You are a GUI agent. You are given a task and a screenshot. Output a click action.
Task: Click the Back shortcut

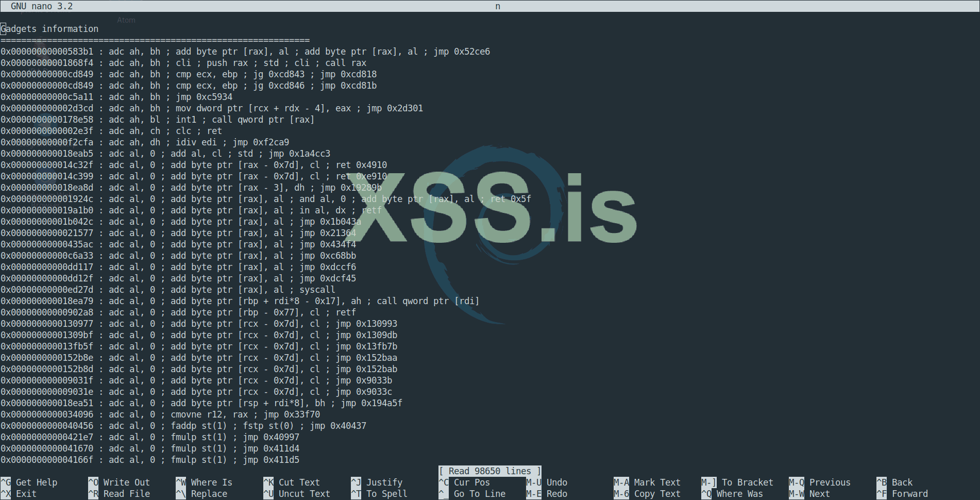(x=894, y=482)
